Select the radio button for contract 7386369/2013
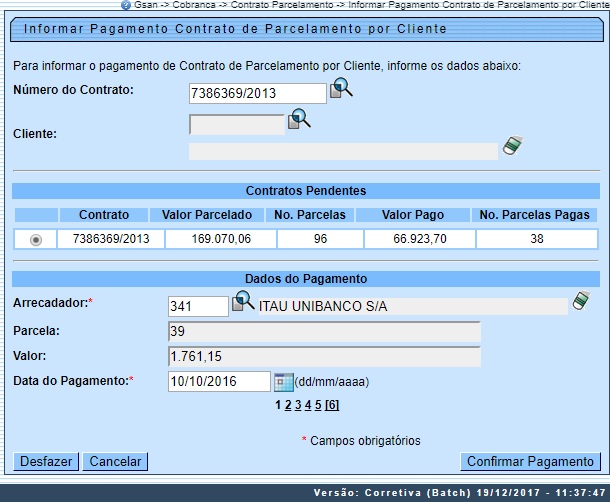610x502 pixels. 37,239
